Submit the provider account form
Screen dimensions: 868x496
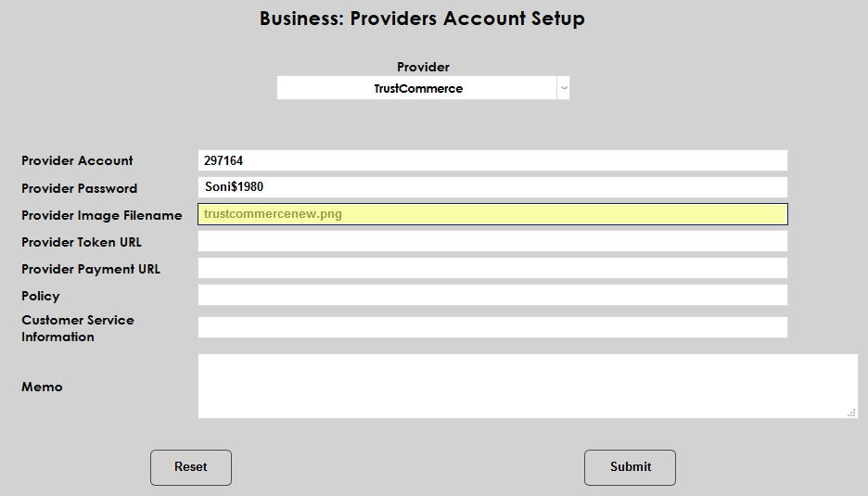point(630,467)
